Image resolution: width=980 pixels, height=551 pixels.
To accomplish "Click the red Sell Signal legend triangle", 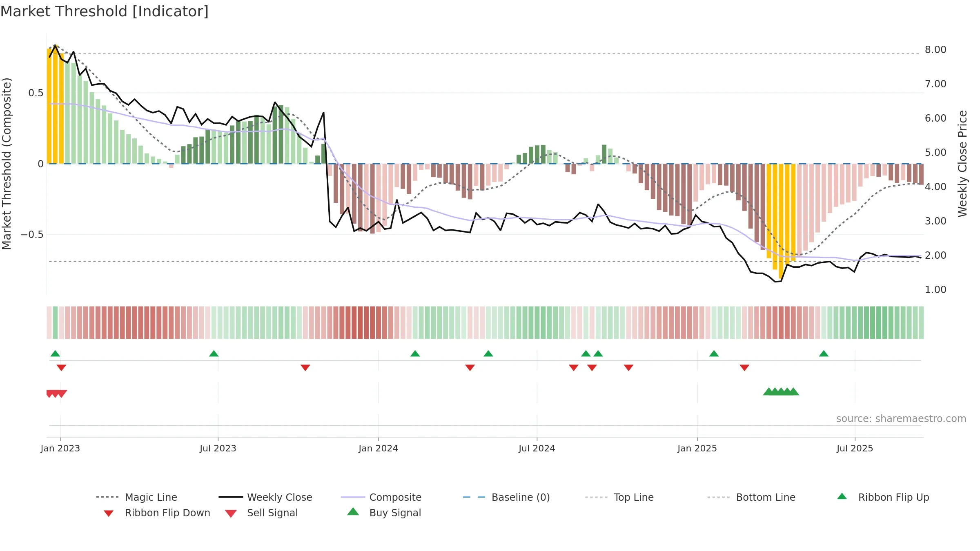I will coord(231,513).
